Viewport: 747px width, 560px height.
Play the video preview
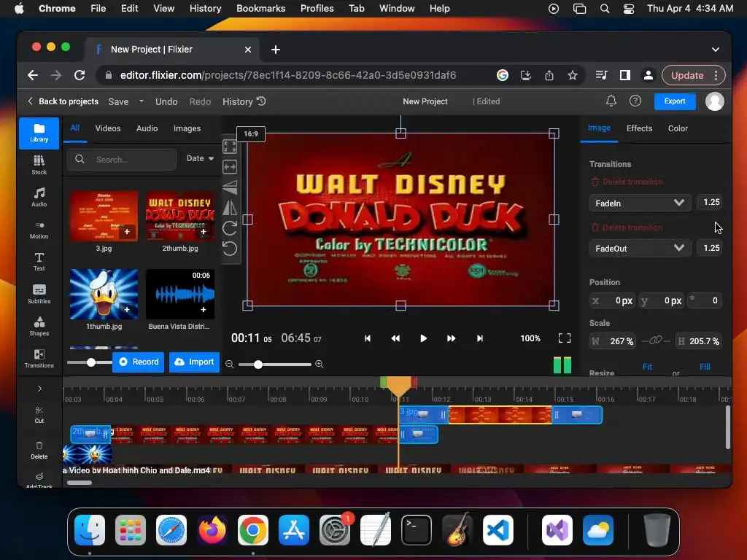(423, 338)
